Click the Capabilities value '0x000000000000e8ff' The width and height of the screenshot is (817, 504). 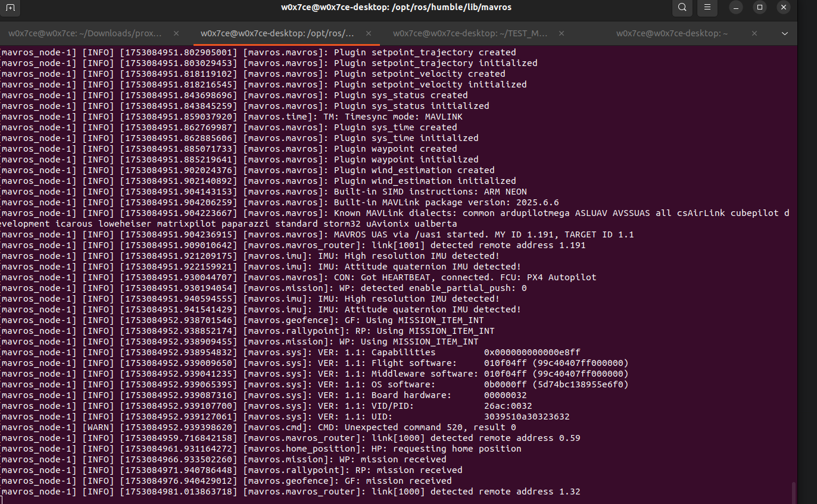(x=532, y=352)
